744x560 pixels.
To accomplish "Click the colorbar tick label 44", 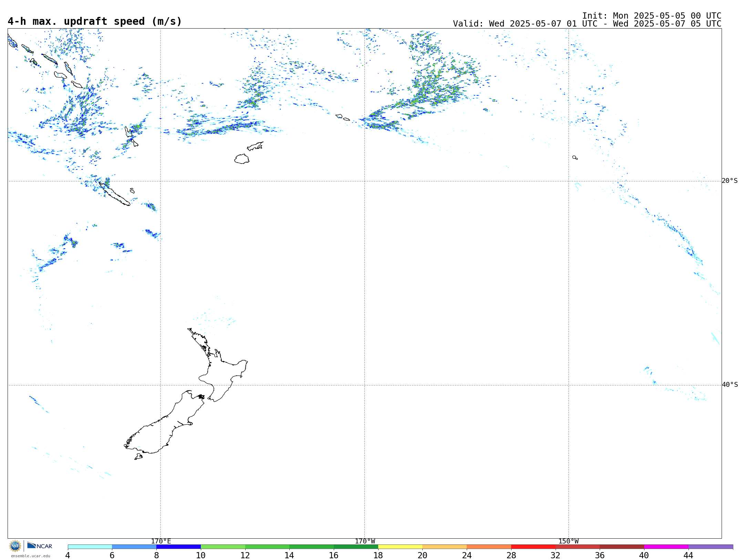I will click(x=688, y=555).
